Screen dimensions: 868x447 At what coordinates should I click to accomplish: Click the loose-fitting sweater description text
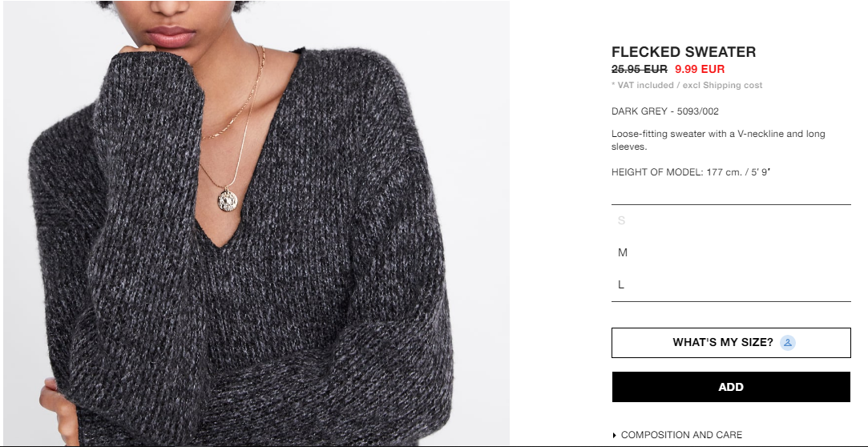718,140
